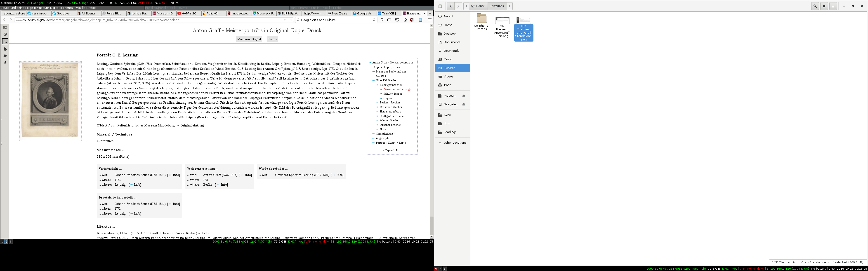868x271 pixels.
Task: Go forward in the Files window
Action: click(458, 6)
